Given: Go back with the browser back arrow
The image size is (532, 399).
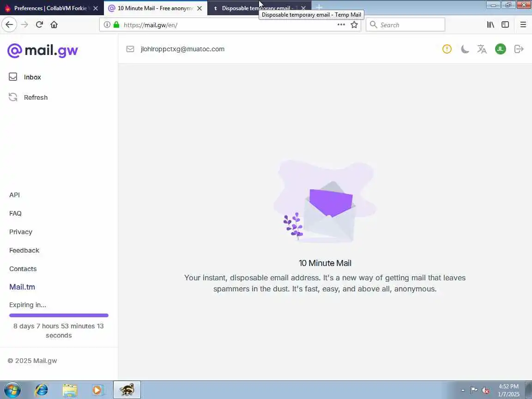Looking at the screenshot, I should pyautogui.click(x=9, y=25).
